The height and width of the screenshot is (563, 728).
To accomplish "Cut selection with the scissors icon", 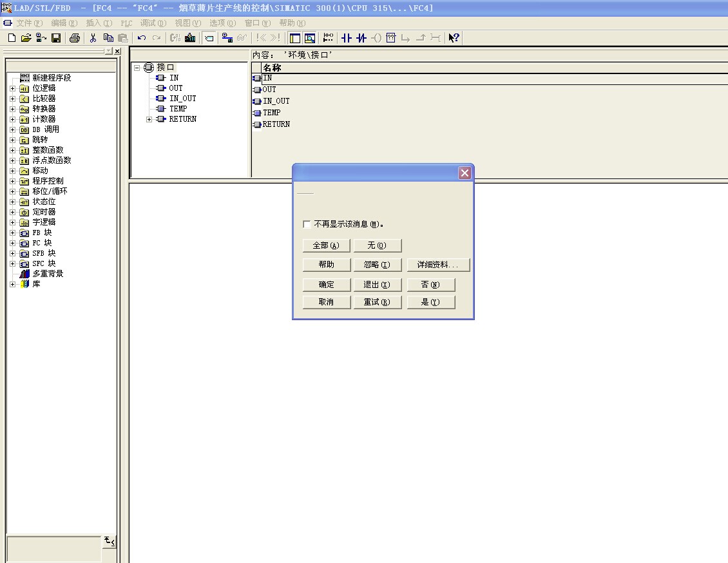I will point(93,38).
